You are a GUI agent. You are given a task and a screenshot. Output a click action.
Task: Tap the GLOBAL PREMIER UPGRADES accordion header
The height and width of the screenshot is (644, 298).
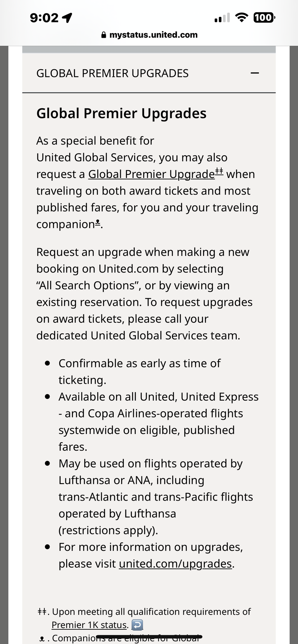click(x=112, y=73)
